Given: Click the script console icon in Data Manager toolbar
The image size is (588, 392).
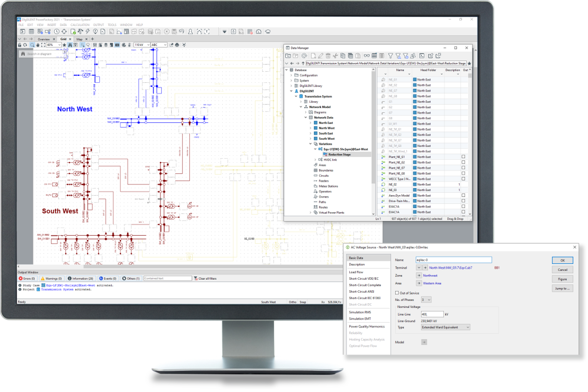Looking at the screenshot, I should 422,56.
